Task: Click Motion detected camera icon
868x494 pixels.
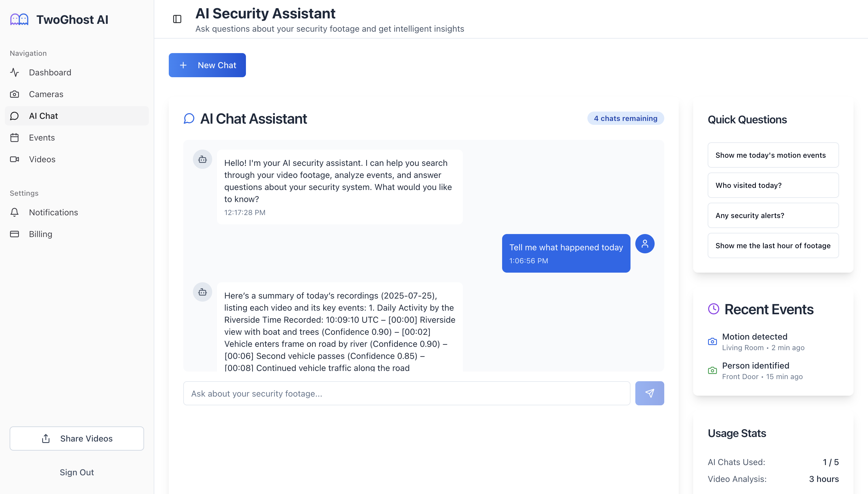Action: click(x=712, y=341)
